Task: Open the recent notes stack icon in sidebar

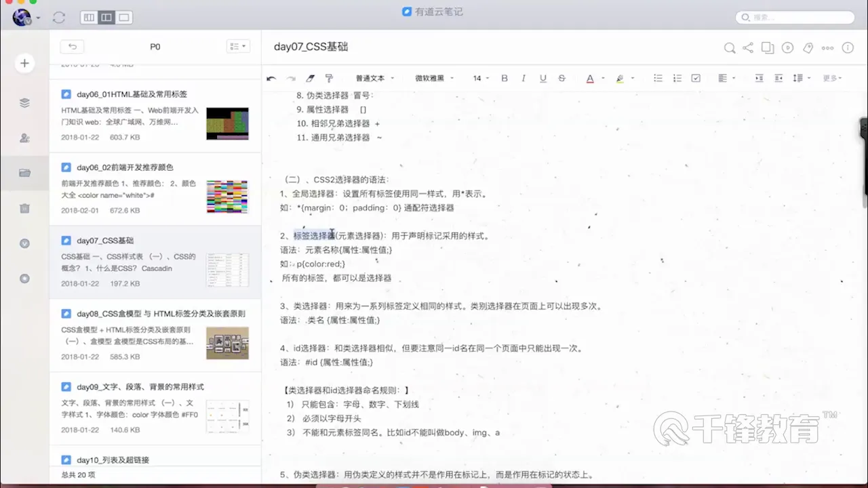Action: click(25, 103)
